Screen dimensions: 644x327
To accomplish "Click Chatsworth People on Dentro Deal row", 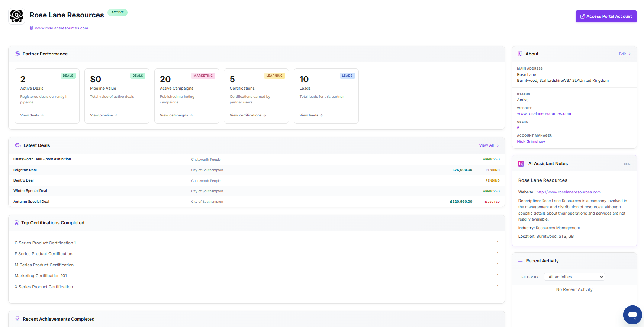I will click(206, 181).
